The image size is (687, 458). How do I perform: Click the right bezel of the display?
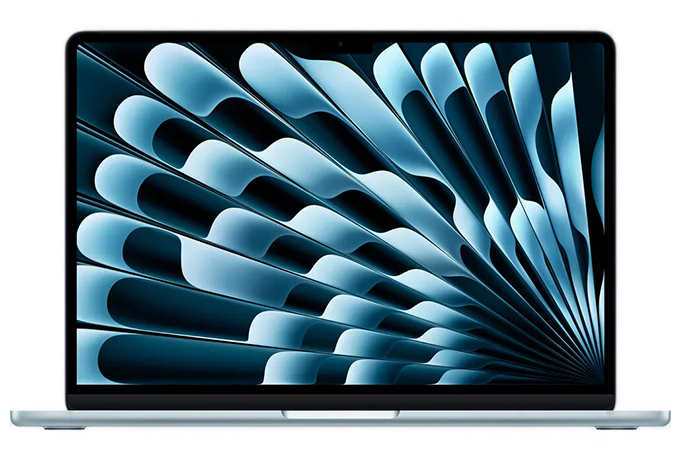pos(611,215)
